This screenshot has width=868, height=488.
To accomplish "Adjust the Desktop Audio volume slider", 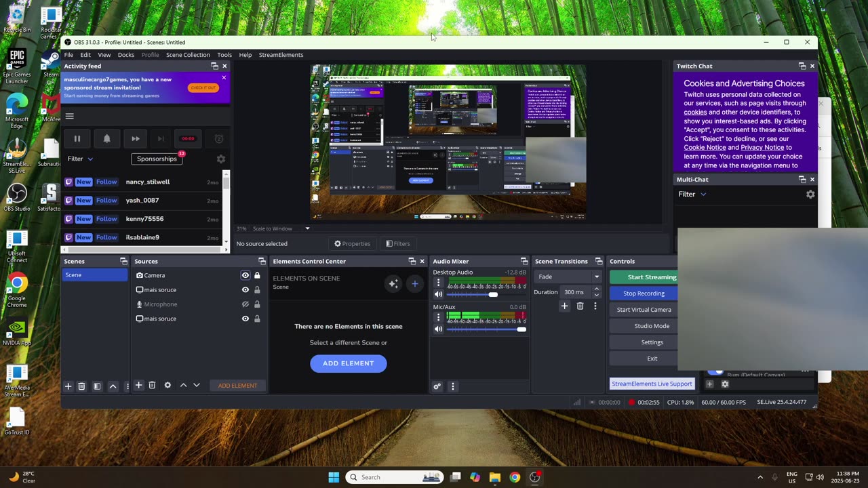I will click(x=486, y=294).
